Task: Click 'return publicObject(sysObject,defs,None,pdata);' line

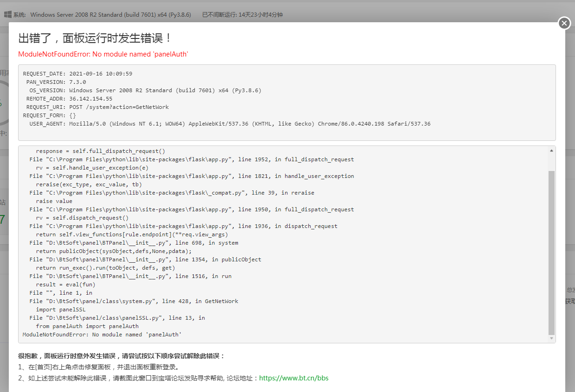Action: (x=114, y=251)
